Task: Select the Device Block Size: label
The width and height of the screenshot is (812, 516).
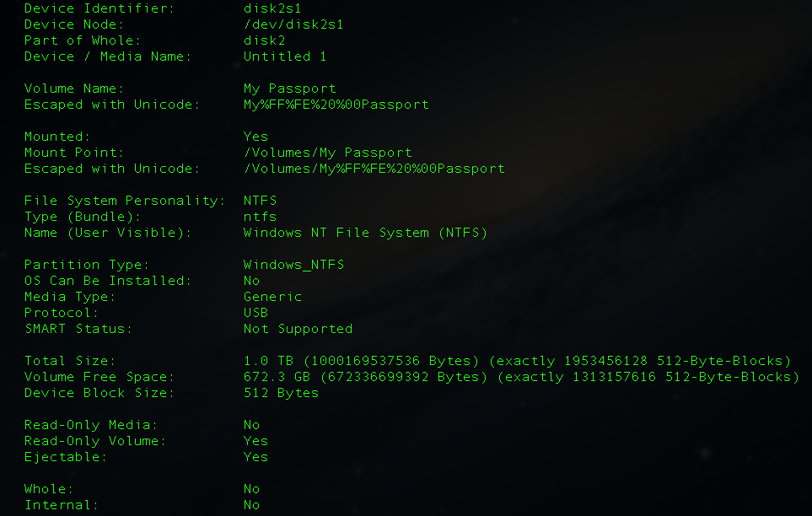Action: click(99, 393)
